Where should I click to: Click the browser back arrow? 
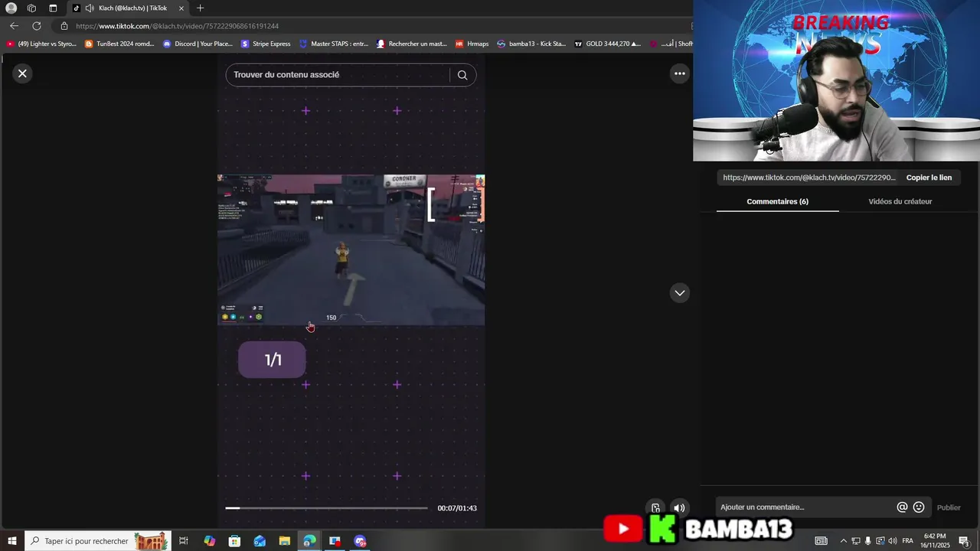(x=14, y=26)
